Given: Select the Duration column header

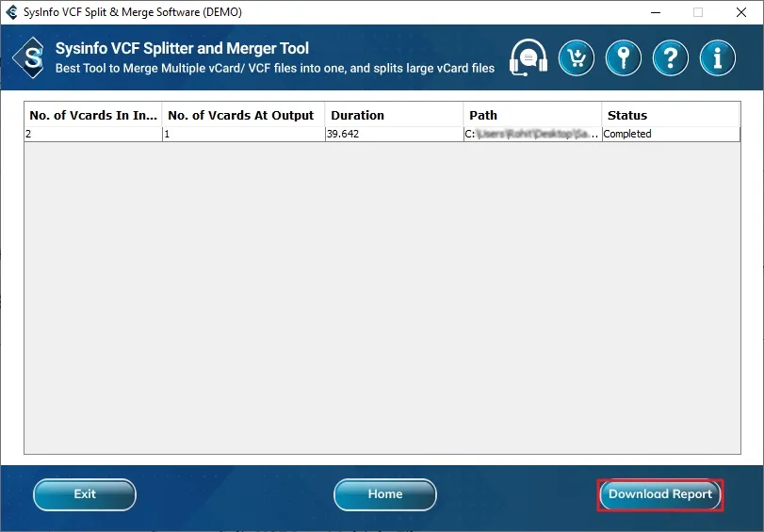Looking at the screenshot, I should point(394,115).
